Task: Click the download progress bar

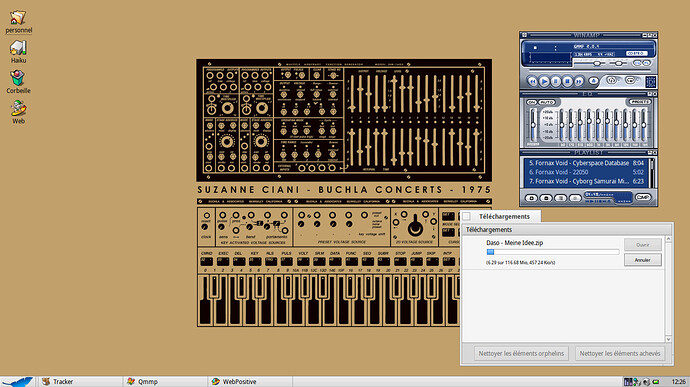Action: [553, 252]
